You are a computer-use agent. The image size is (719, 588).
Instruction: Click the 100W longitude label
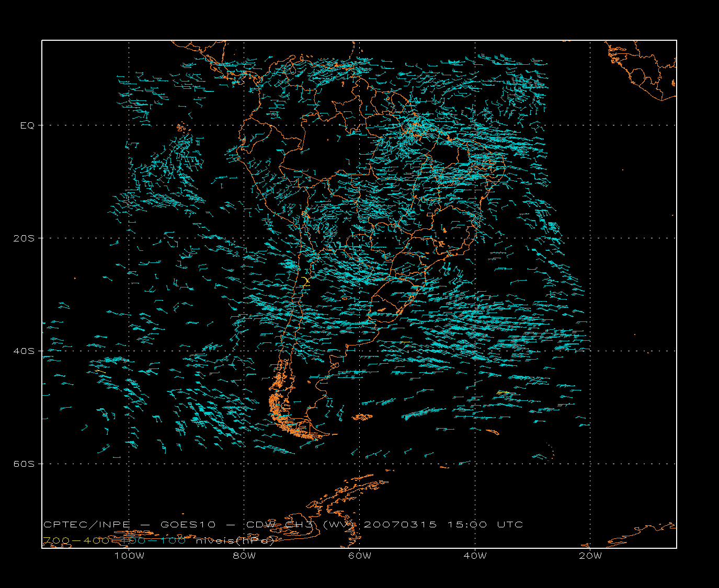[129, 556]
